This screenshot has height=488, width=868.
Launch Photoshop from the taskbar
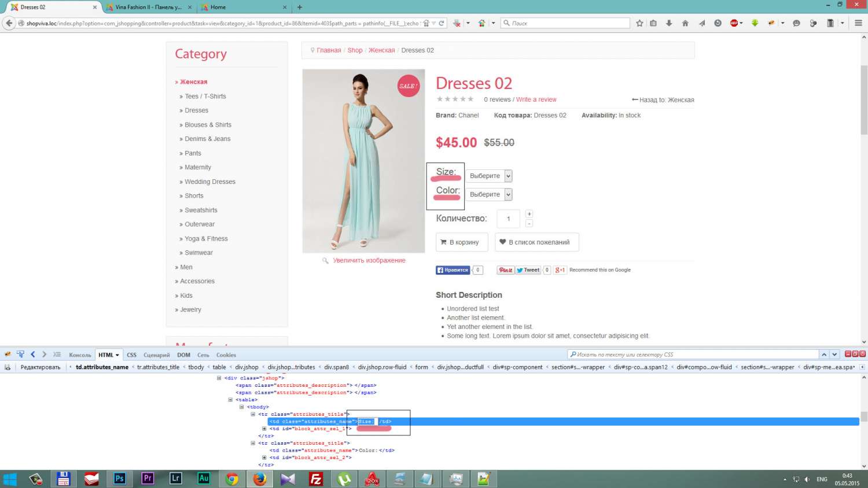(119, 479)
